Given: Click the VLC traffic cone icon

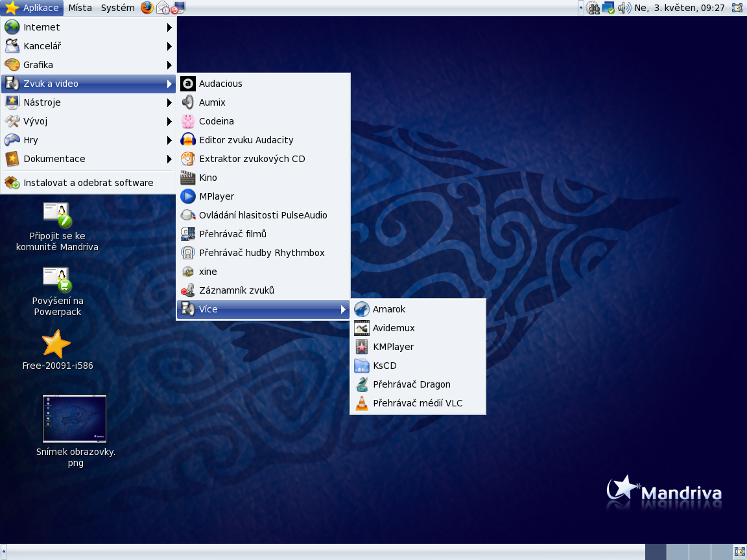Looking at the screenshot, I should click(x=362, y=403).
